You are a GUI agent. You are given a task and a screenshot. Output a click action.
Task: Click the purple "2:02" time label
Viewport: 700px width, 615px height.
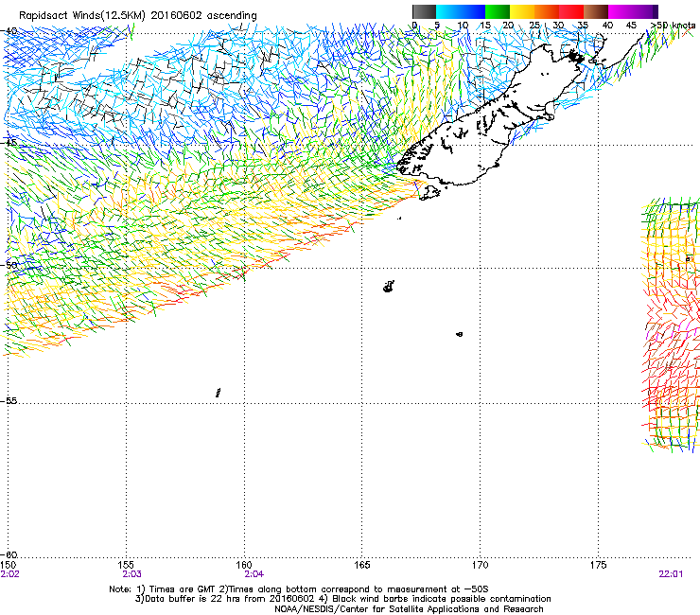[x=10, y=574]
